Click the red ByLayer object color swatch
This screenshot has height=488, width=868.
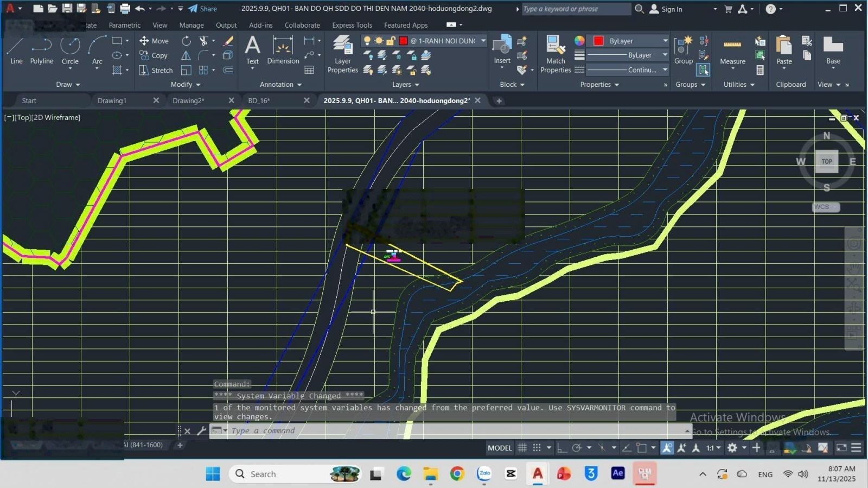click(598, 41)
